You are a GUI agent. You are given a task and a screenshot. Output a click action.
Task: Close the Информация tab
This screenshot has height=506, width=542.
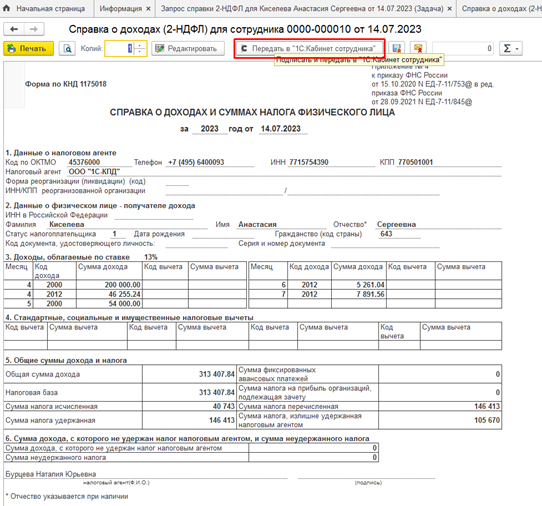[148, 9]
